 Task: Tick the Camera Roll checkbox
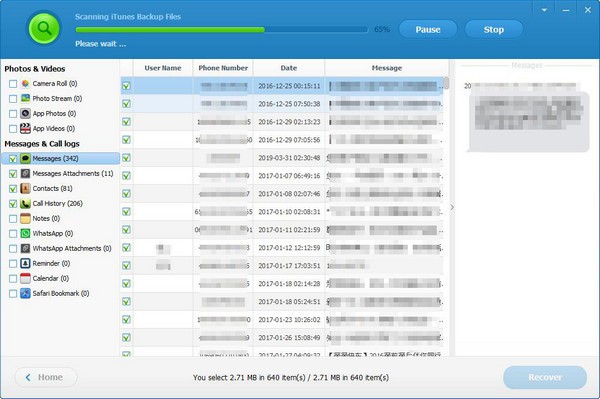(13, 84)
